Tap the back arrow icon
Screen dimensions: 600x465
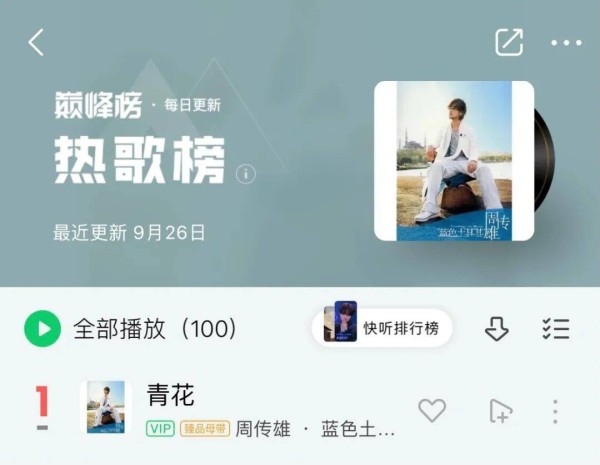tap(36, 42)
